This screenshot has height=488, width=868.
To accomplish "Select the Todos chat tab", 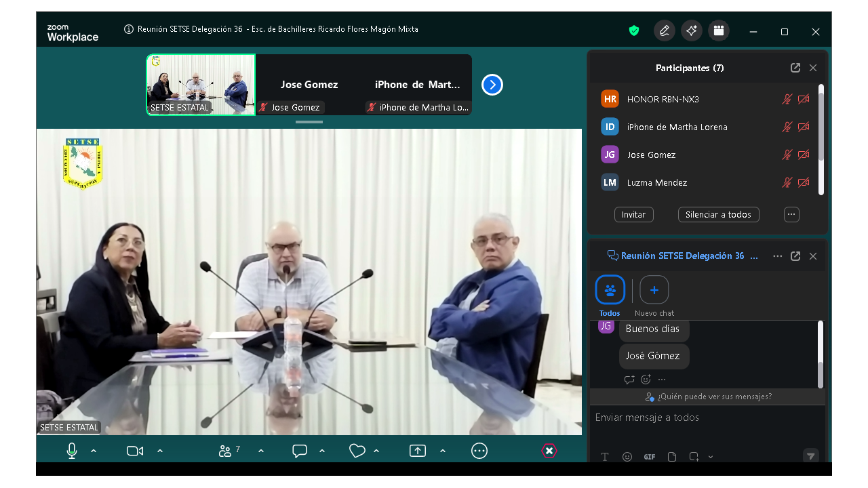I will [610, 291].
